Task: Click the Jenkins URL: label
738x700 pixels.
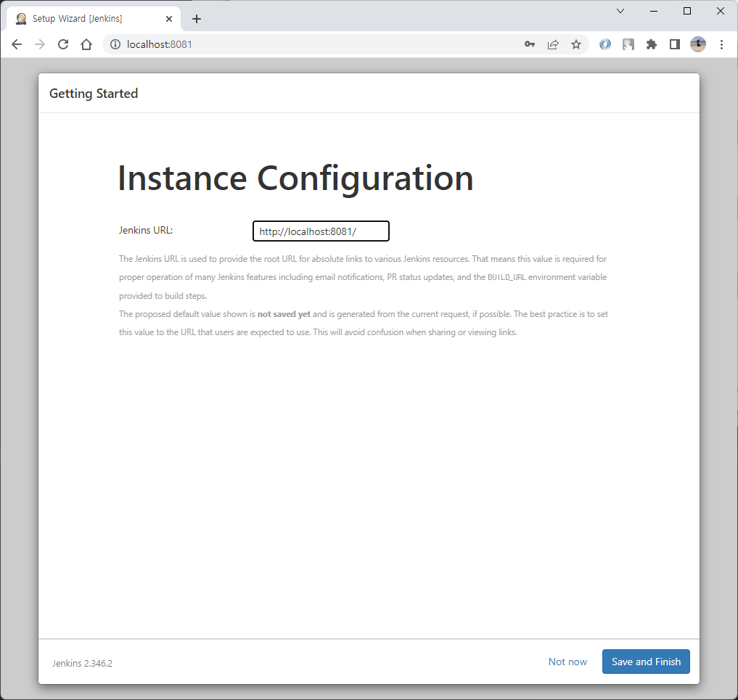Action: click(x=146, y=230)
